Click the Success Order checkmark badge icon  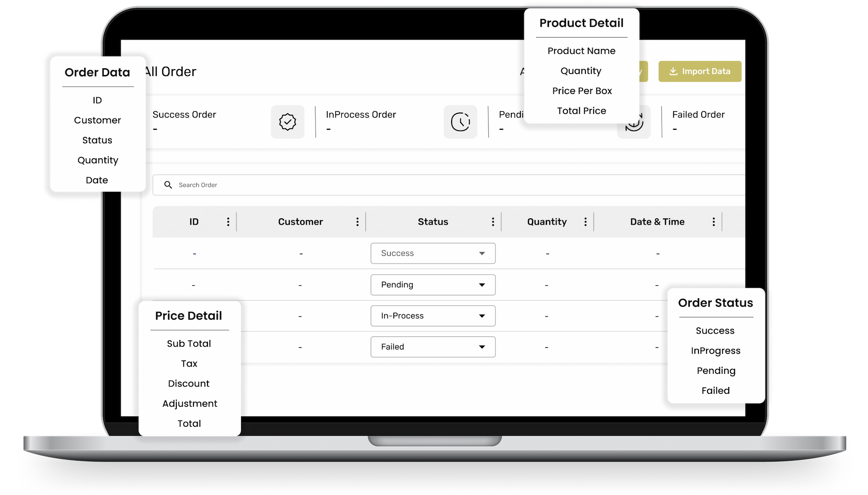288,122
